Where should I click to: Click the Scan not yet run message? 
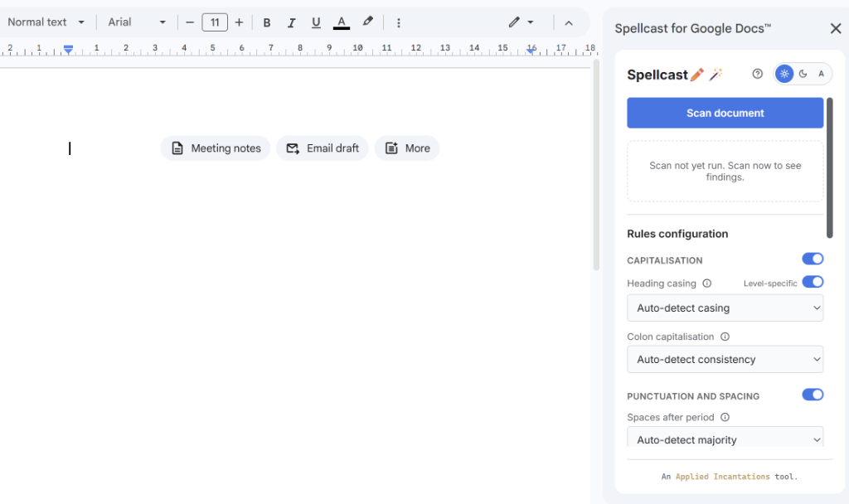click(725, 171)
